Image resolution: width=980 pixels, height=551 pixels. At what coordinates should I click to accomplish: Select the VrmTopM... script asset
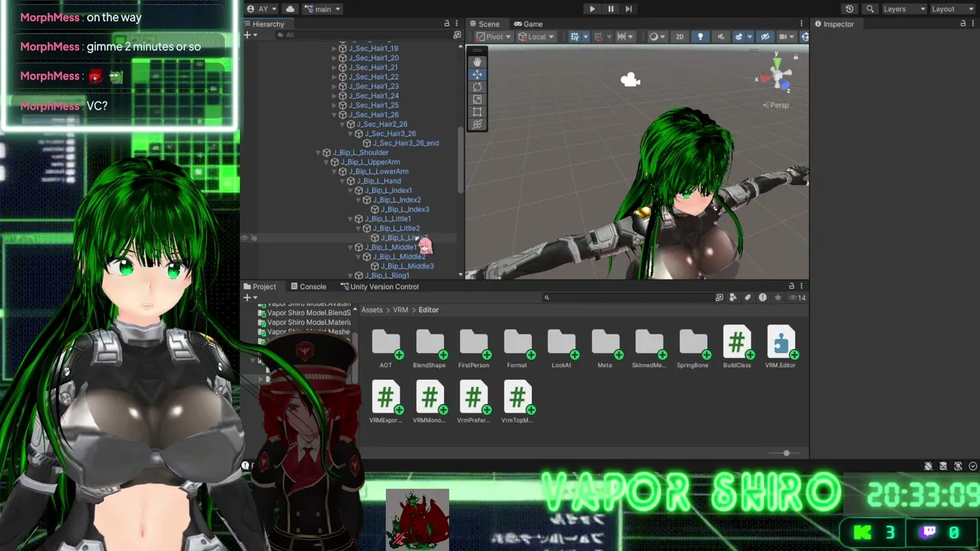518,403
